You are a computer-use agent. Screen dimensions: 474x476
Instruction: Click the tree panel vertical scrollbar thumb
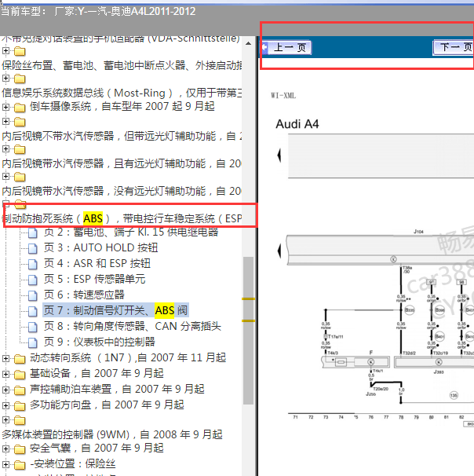[248, 331]
